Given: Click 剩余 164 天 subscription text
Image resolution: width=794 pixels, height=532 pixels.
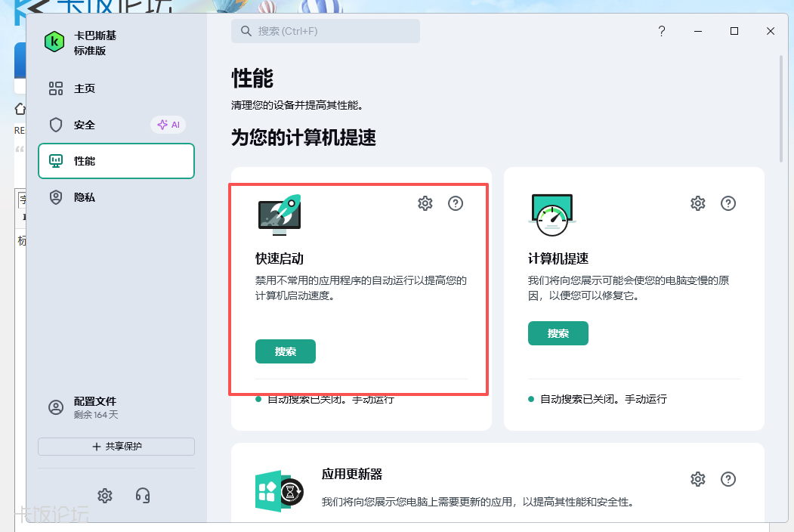Looking at the screenshot, I should click(96, 414).
